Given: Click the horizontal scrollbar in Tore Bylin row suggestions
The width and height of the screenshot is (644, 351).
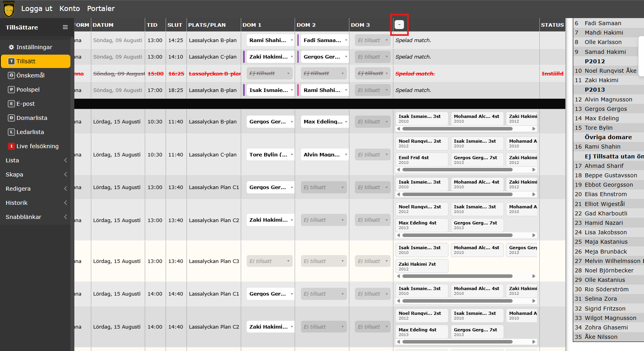Looking at the screenshot, I should point(458,170).
